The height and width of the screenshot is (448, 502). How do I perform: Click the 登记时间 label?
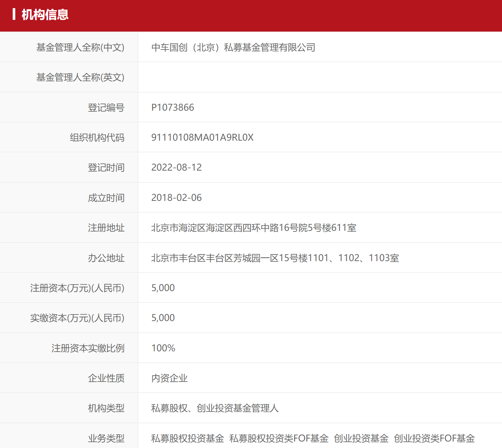click(106, 168)
